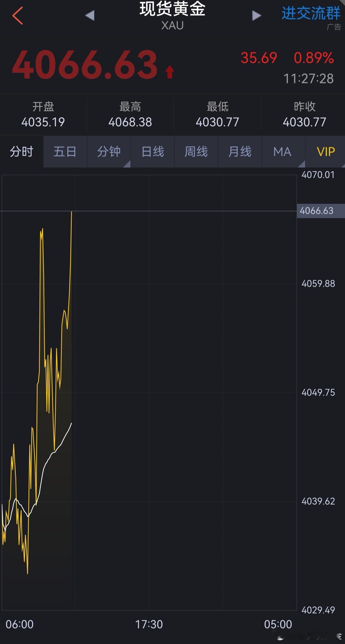Select the 分时 chart tab
This screenshot has height=644, width=345.
pyautogui.click(x=21, y=152)
